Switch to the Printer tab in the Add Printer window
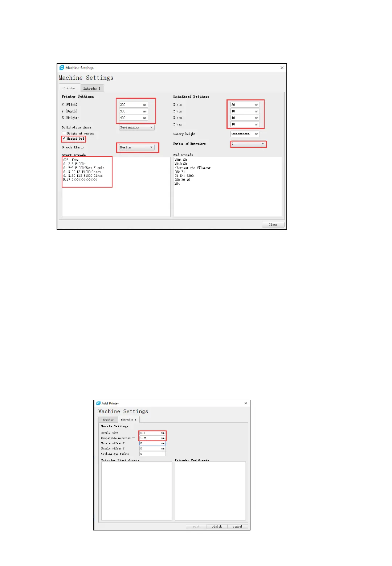392x566 pixels. coord(108,420)
